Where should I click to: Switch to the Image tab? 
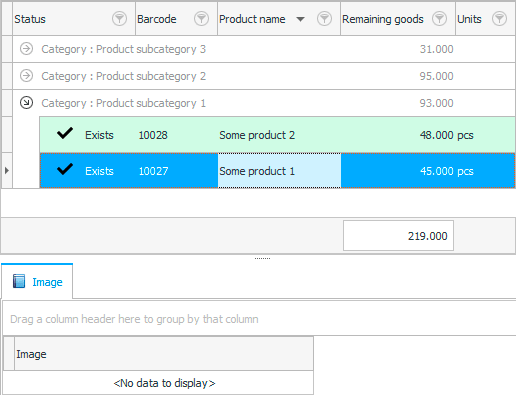point(37,281)
